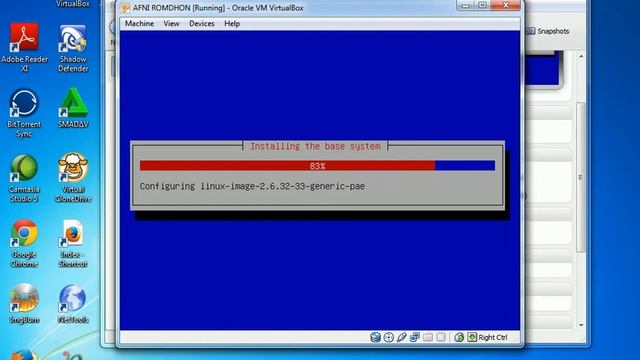Click the hard disk activity status icon
This screenshot has height=360, width=640.
pyautogui.click(x=376, y=337)
